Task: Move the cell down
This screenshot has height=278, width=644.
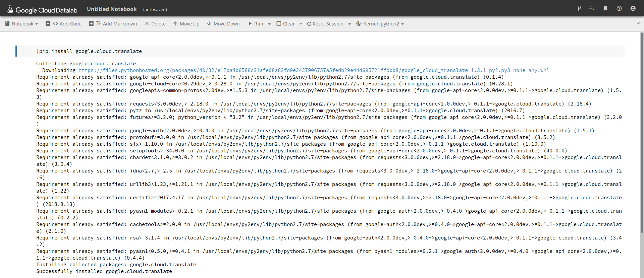Action: coord(223,24)
